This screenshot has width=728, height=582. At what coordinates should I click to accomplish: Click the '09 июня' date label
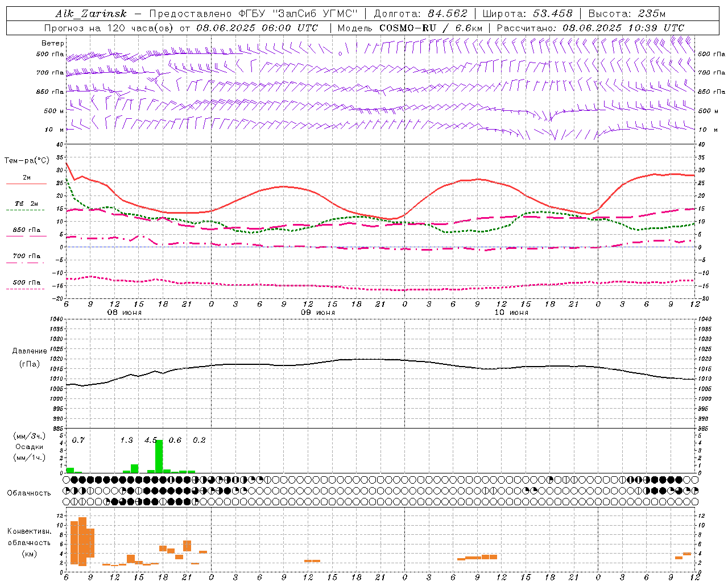318,313
